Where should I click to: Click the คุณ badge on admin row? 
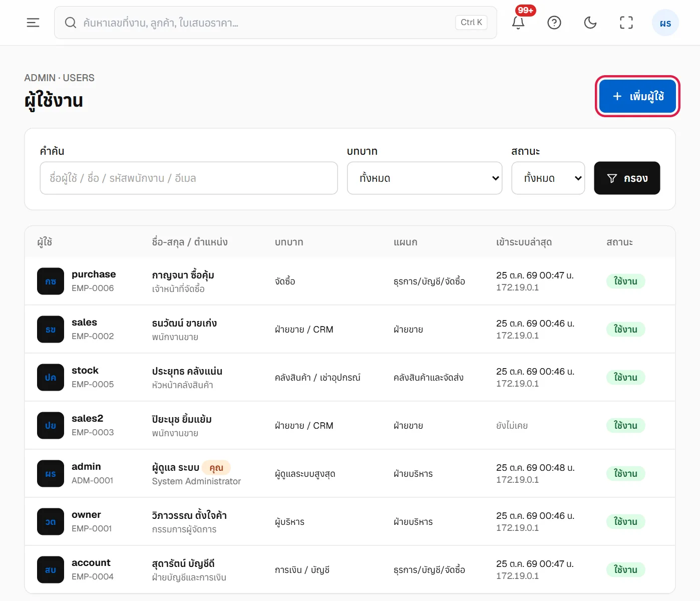[216, 468]
